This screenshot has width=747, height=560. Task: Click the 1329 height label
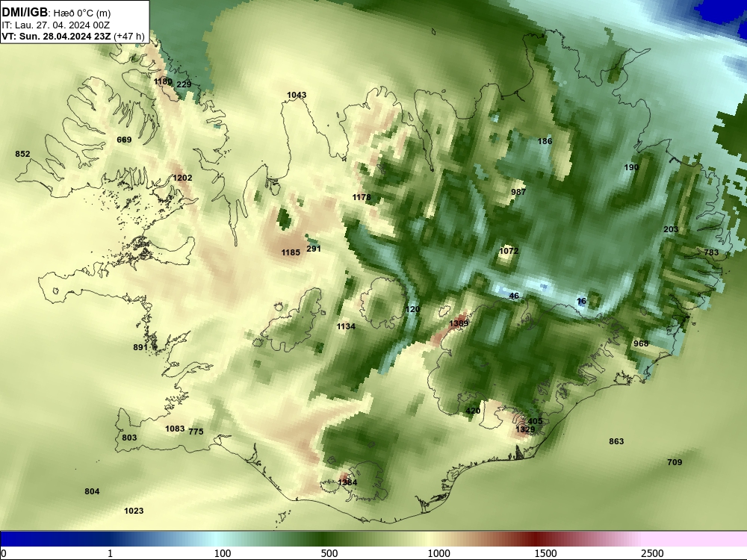click(525, 429)
